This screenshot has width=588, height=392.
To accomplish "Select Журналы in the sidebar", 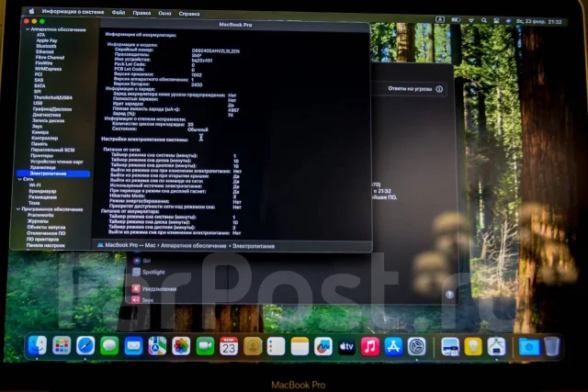I will pos(38,221).
